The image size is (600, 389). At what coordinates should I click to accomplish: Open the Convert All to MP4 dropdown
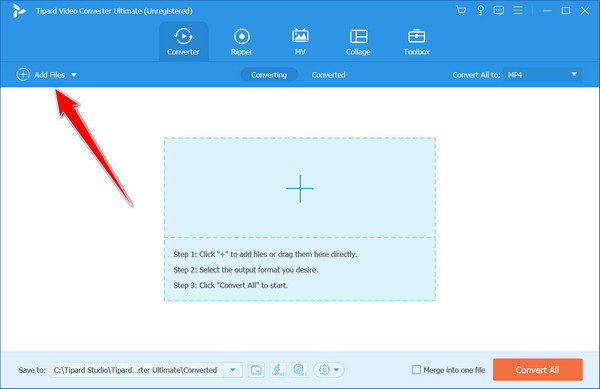point(543,75)
